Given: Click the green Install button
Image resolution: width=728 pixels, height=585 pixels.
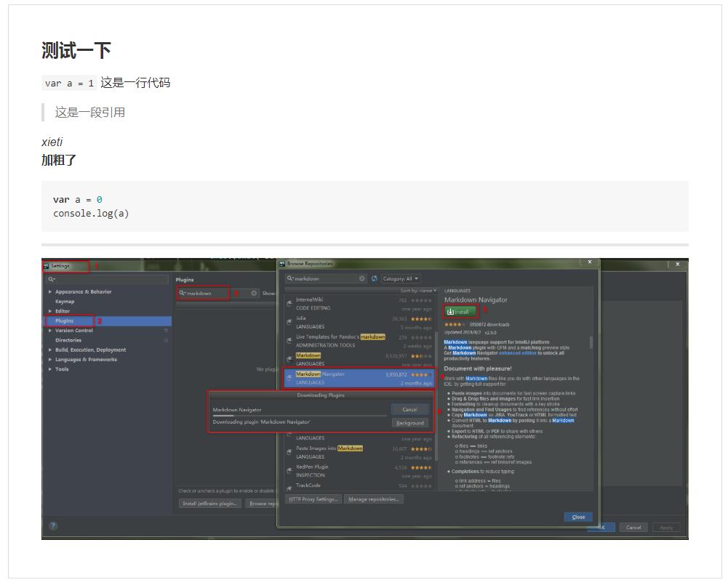Looking at the screenshot, I should pyautogui.click(x=460, y=312).
